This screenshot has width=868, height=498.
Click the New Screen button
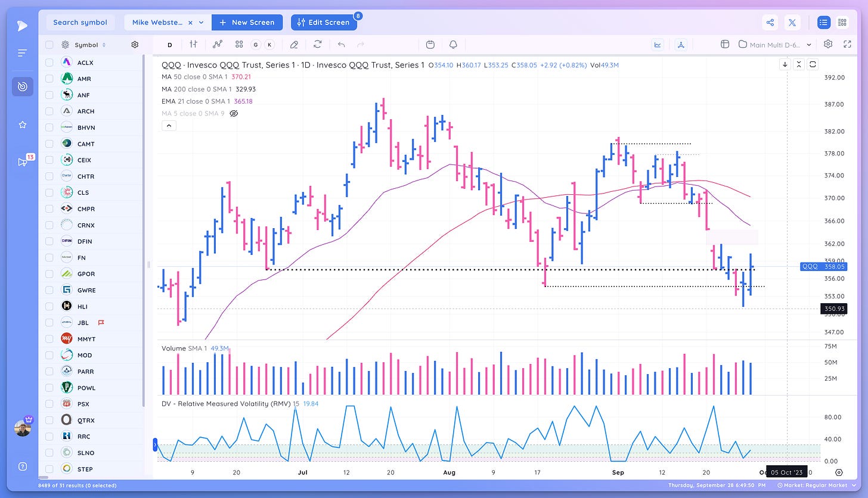pos(247,23)
